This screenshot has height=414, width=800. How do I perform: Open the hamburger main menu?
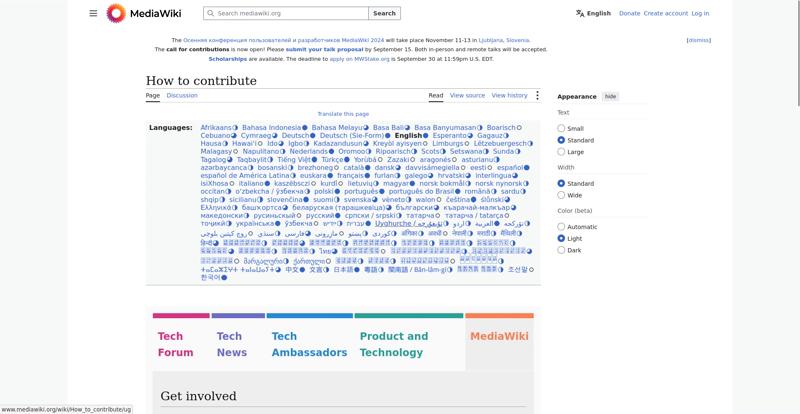[x=93, y=13]
